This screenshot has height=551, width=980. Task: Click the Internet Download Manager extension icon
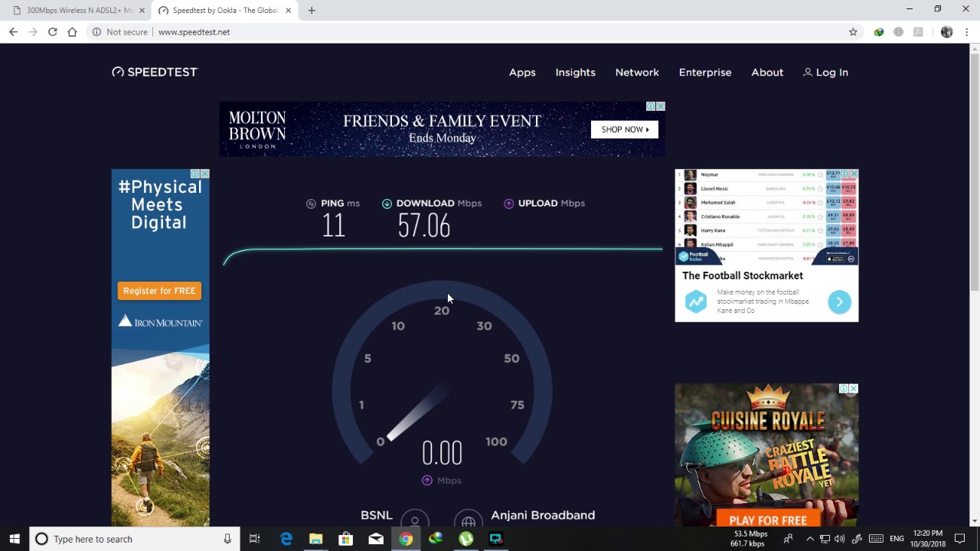point(879,32)
